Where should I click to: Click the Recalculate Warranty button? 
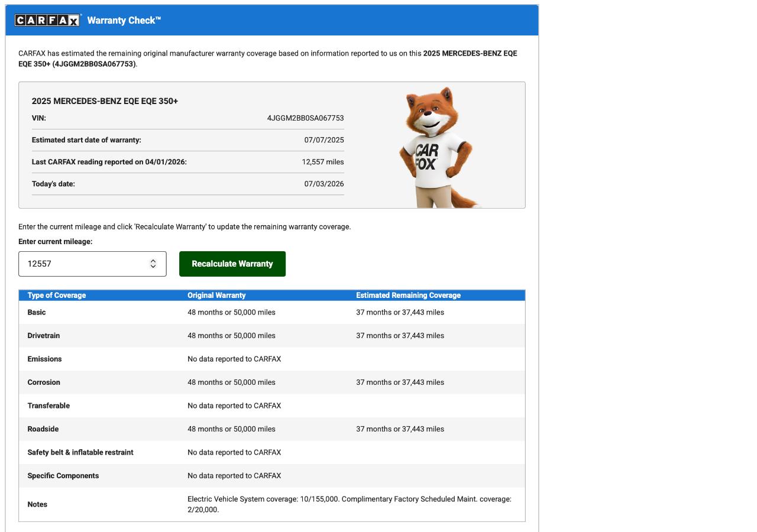(x=232, y=264)
